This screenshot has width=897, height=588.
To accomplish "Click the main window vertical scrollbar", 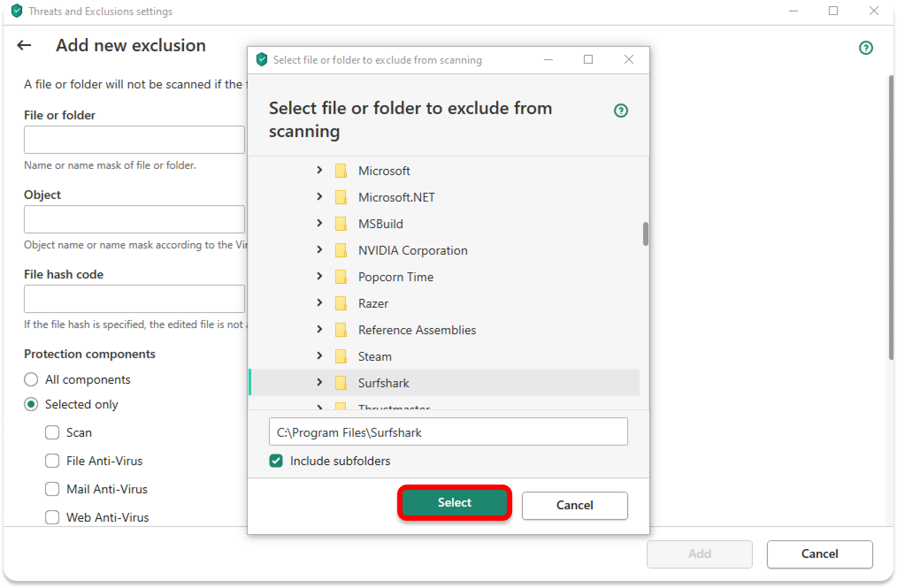I will pyautogui.click(x=891, y=218).
